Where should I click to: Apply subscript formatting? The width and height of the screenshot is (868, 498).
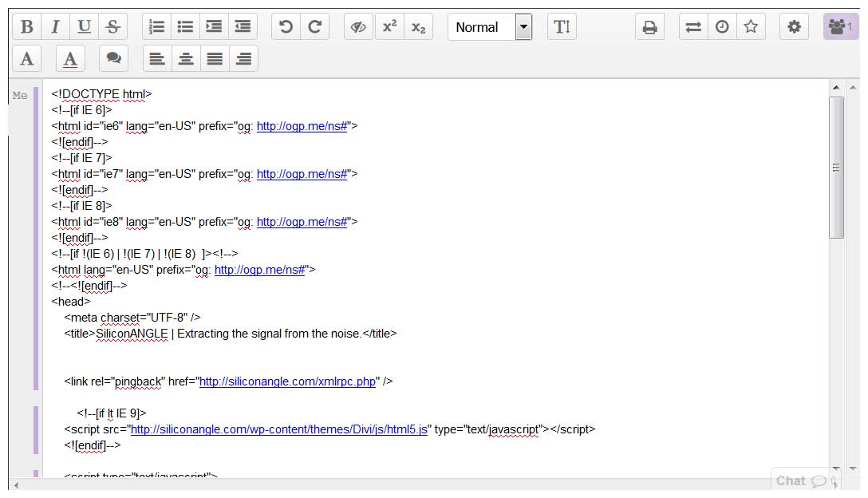pos(419,26)
